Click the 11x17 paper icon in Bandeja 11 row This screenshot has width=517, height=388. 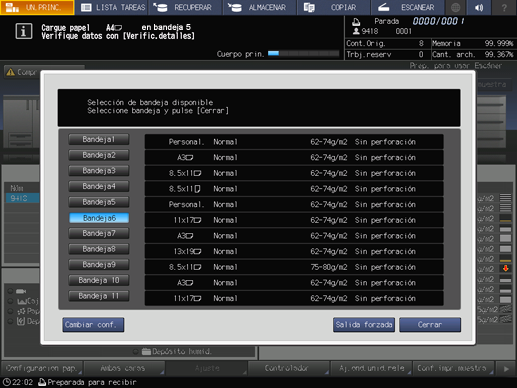coord(197,298)
